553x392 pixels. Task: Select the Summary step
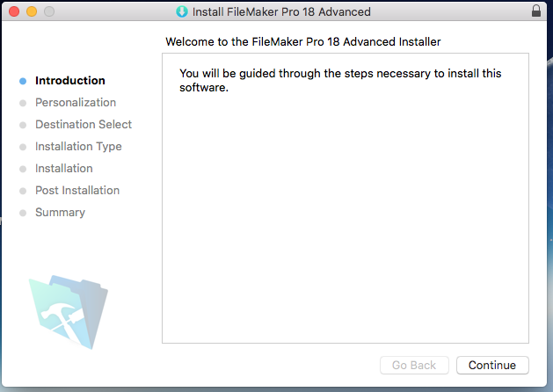tap(60, 213)
